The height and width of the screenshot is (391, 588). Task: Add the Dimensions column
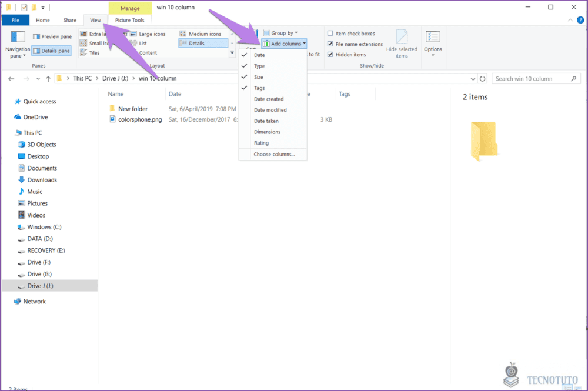(x=273, y=132)
